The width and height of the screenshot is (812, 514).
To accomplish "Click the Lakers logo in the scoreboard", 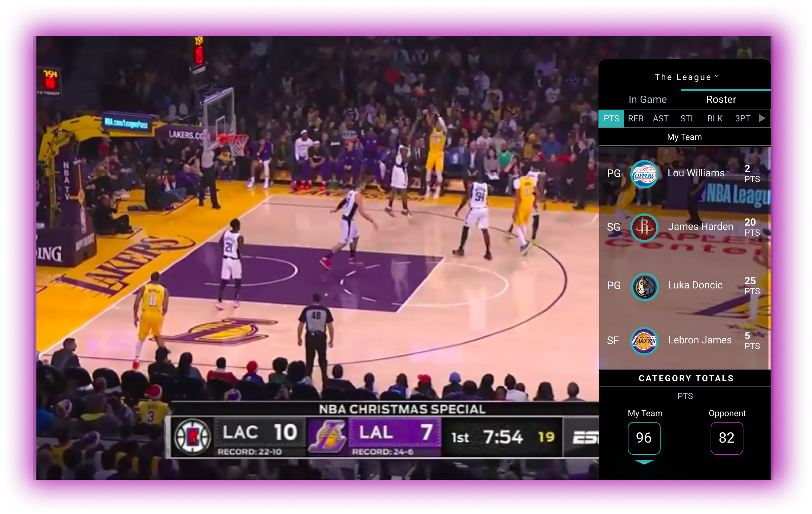I will click(x=327, y=436).
